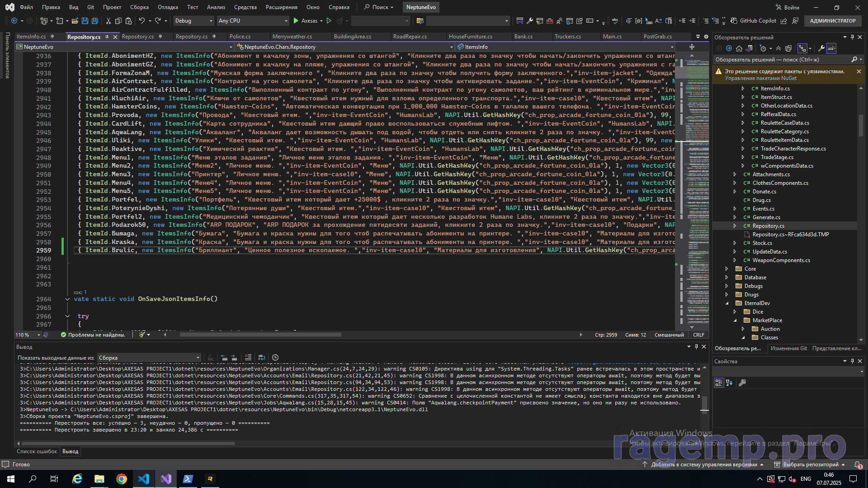Click the АДМИНИСТРАТОР button
This screenshot has width=868, height=488.
(833, 21)
